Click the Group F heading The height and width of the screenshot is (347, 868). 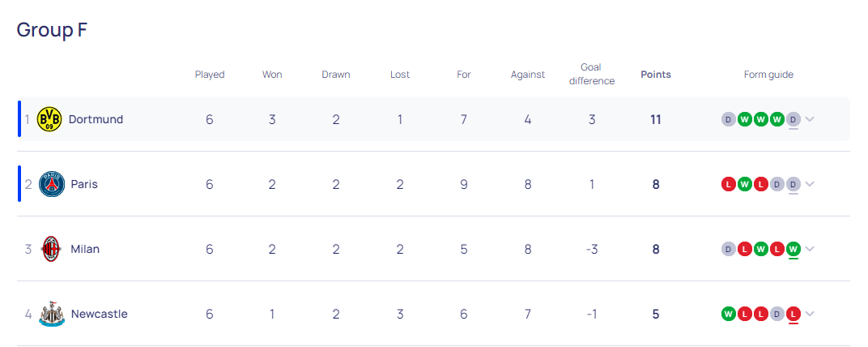tap(52, 30)
